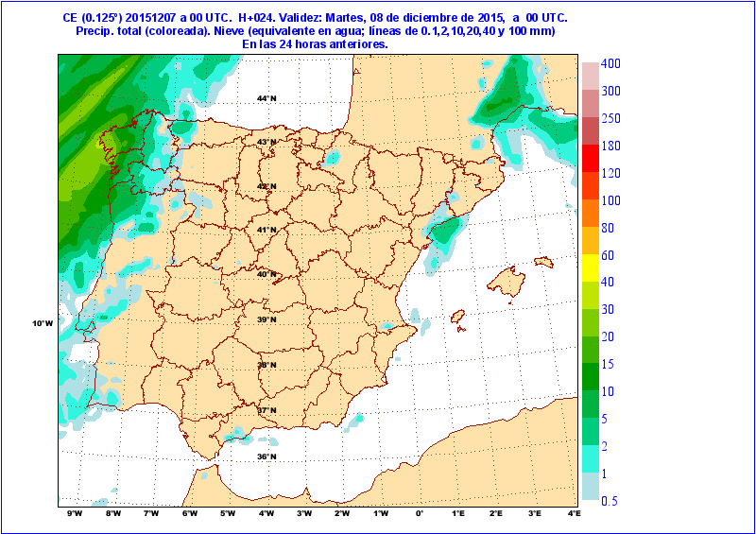The image size is (756, 534).
Task: Click the "9°W" axis label
Action: 75,514
